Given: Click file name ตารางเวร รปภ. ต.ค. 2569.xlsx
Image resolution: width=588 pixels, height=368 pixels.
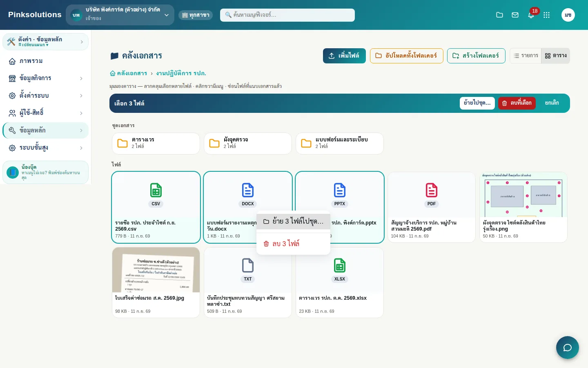Looking at the screenshot, I should point(333,298).
